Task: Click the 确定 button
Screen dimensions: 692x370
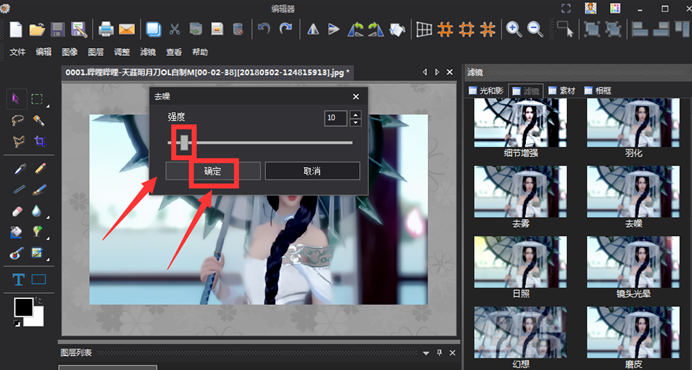Action: tap(213, 171)
